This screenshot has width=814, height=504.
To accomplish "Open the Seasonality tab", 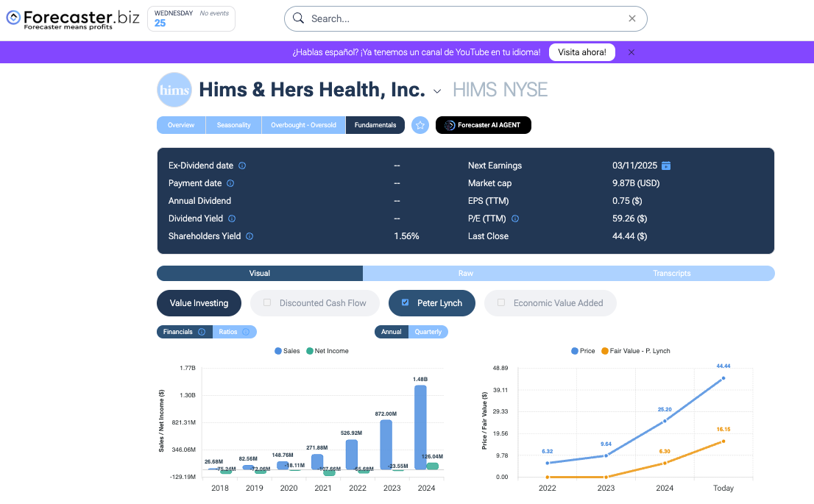I will [x=233, y=125].
